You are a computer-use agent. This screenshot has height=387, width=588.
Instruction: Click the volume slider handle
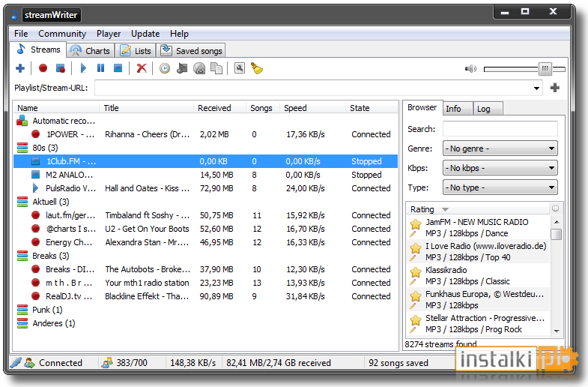(x=545, y=69)
